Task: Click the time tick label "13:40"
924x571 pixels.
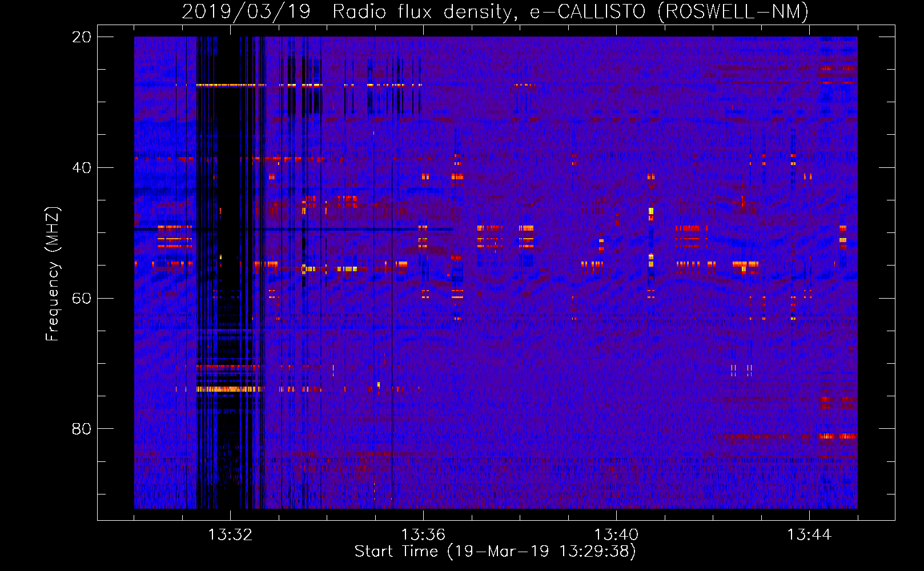Action: click(x=616, y=535)
